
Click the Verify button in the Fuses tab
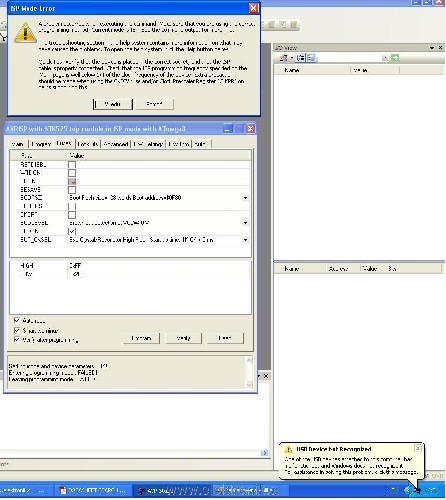click(x=183, y=338)
